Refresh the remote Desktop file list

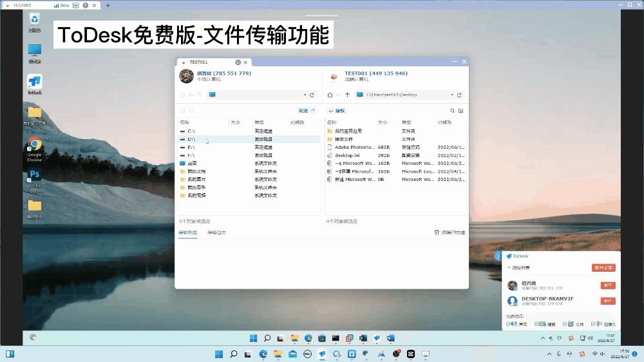point(459,95)
